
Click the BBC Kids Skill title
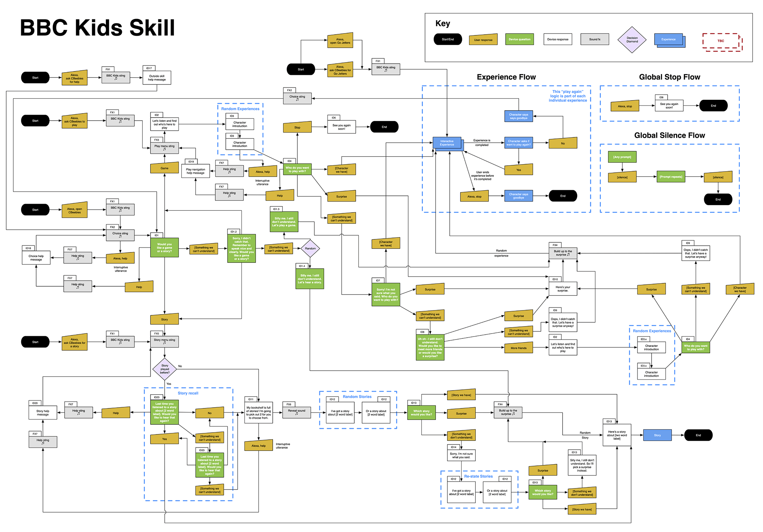[x=97, y=28]
